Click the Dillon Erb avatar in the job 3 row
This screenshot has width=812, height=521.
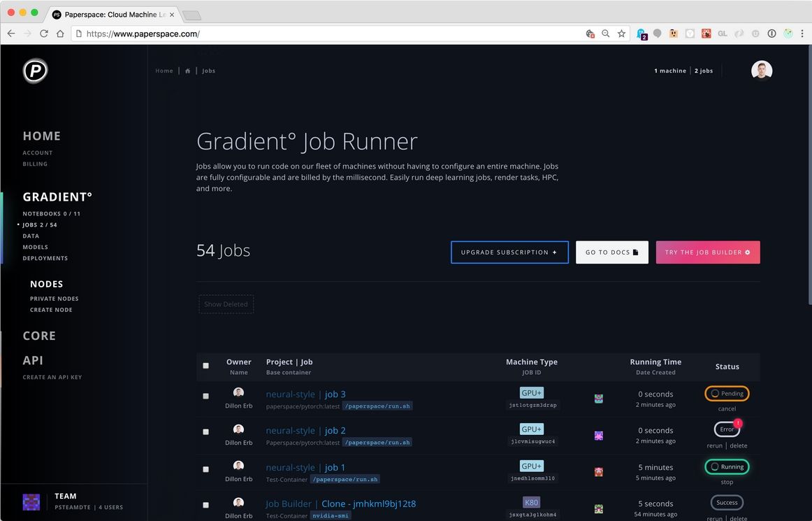click(x=238, y=392)
